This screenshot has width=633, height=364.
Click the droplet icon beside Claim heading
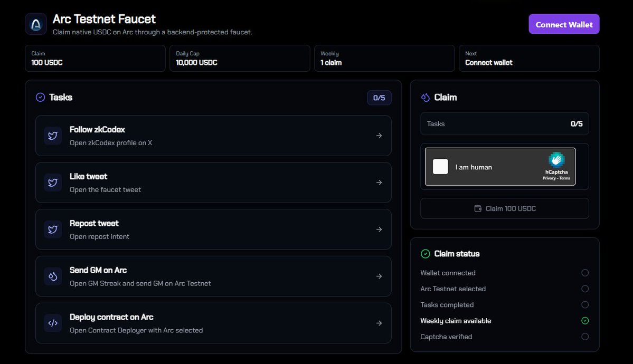pyautogui.click(x=426, y=97)
